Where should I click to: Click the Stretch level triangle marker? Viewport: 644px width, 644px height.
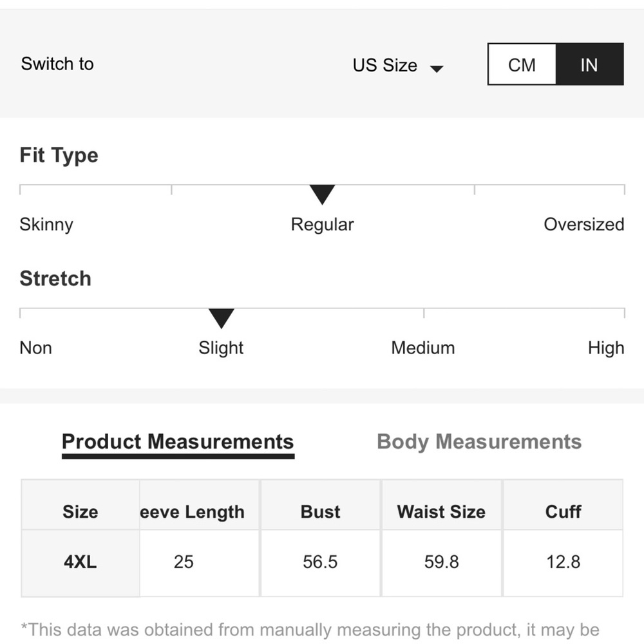point(221,317)
